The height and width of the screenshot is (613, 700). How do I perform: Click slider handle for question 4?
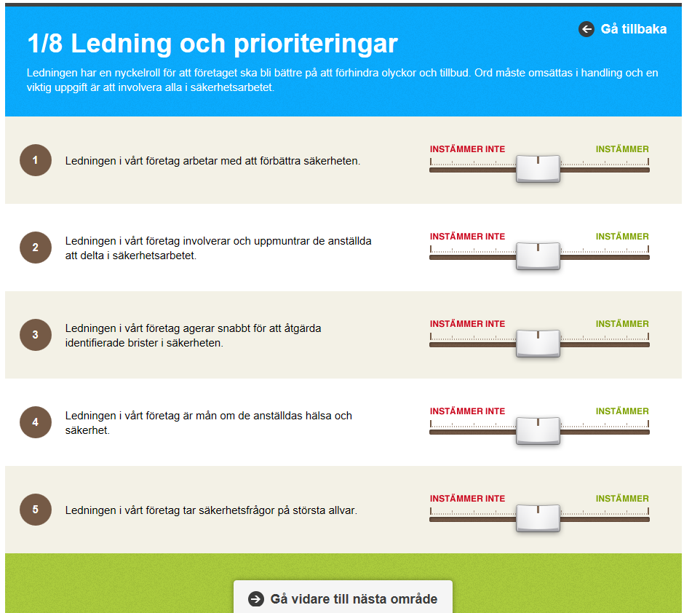coord(538,431)
